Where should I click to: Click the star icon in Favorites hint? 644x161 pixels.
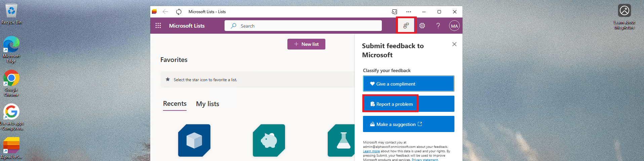(x=168, y=79)
